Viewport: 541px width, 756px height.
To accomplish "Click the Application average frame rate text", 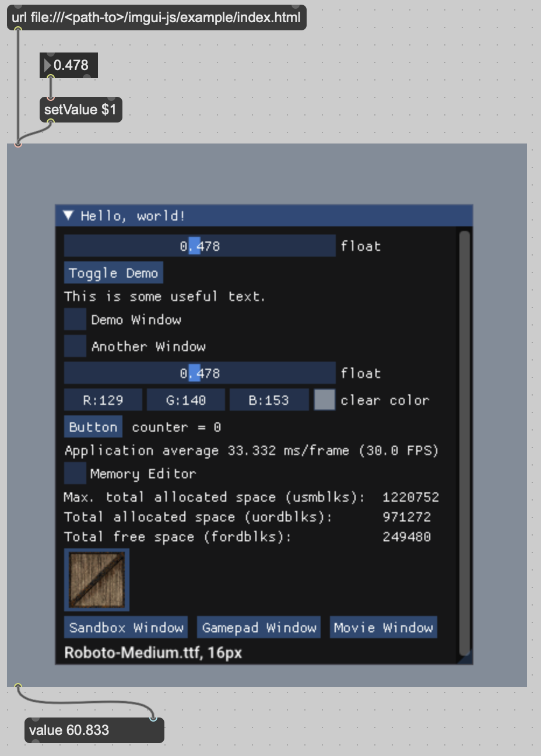I will (251, 450).
